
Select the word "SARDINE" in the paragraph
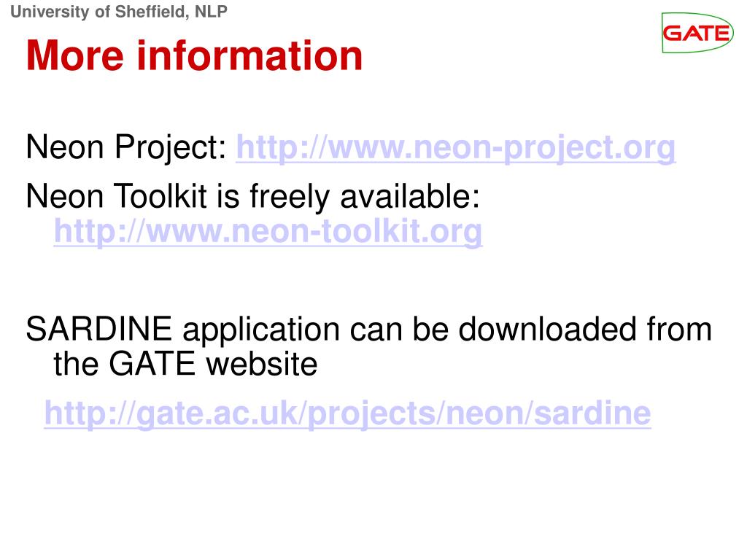click(x=98, y=329)
